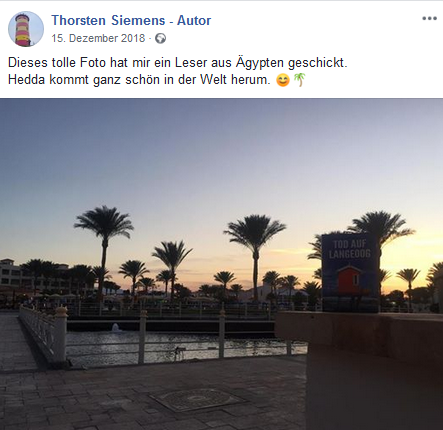Click the Tod auf Langeoog book cover

pyautogui.click(x=350, y=272)
